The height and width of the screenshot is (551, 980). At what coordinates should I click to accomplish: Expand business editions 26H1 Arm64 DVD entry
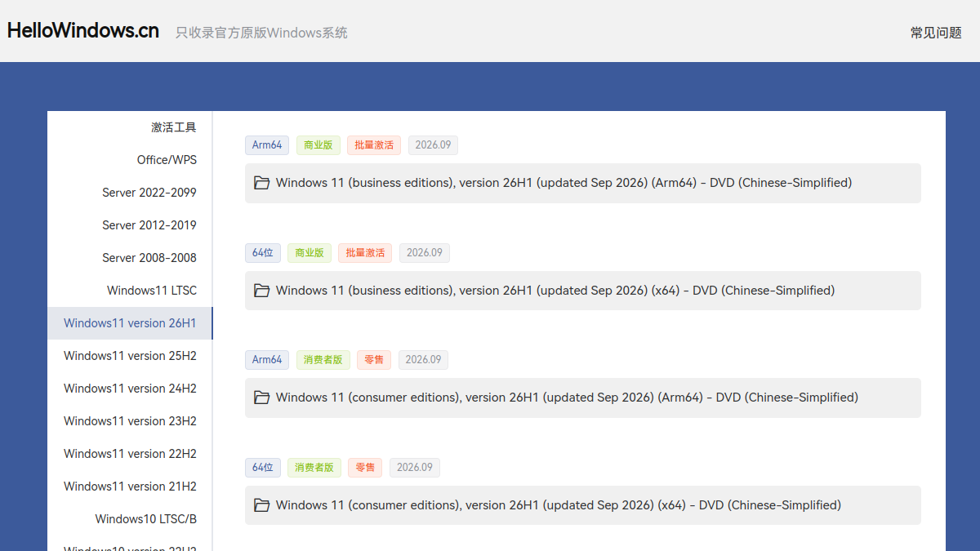pos(583,183)
